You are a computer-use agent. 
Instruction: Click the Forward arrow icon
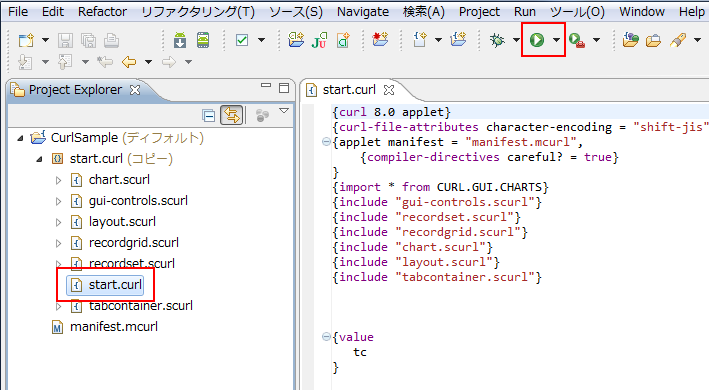click(x=169, y=62)
